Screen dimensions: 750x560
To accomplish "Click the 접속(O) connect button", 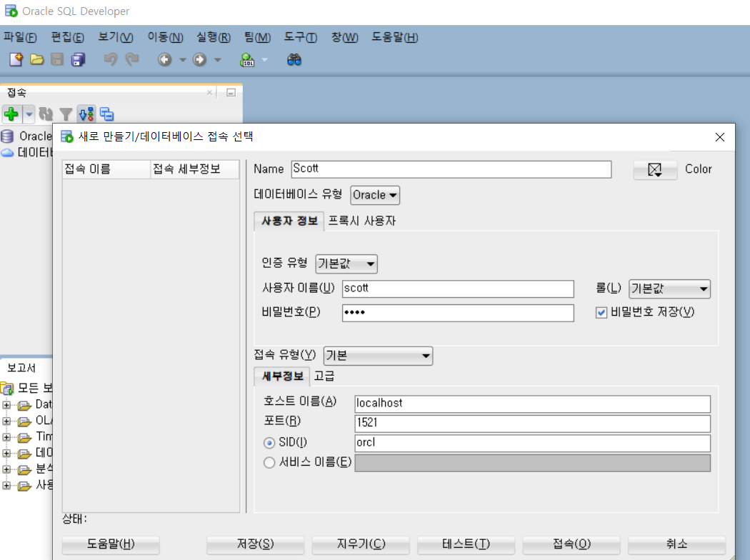I will point(571,544).
